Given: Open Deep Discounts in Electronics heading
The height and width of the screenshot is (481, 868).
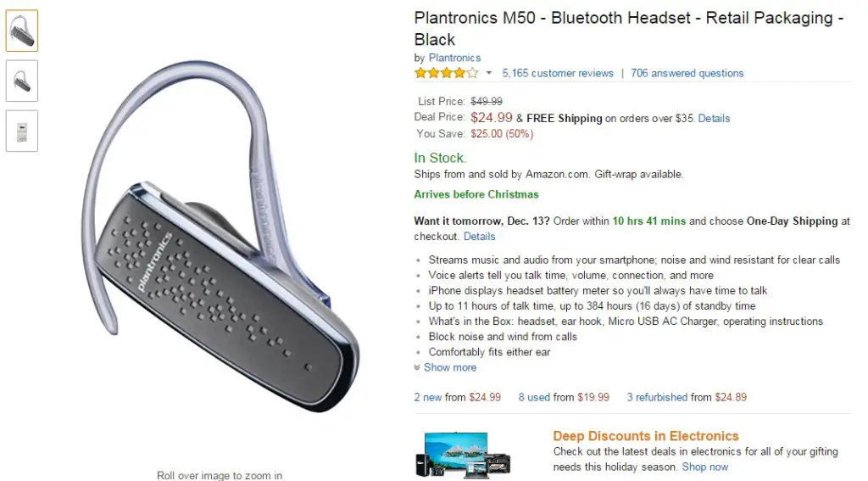Looking at the screenshot, I should 645,436.
